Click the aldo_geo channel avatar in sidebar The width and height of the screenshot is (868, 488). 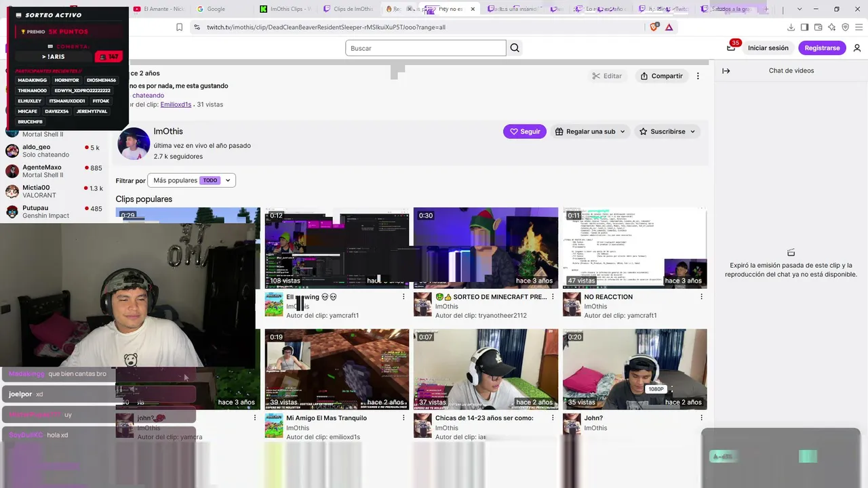pyautogui.click(x=12, y=150)
